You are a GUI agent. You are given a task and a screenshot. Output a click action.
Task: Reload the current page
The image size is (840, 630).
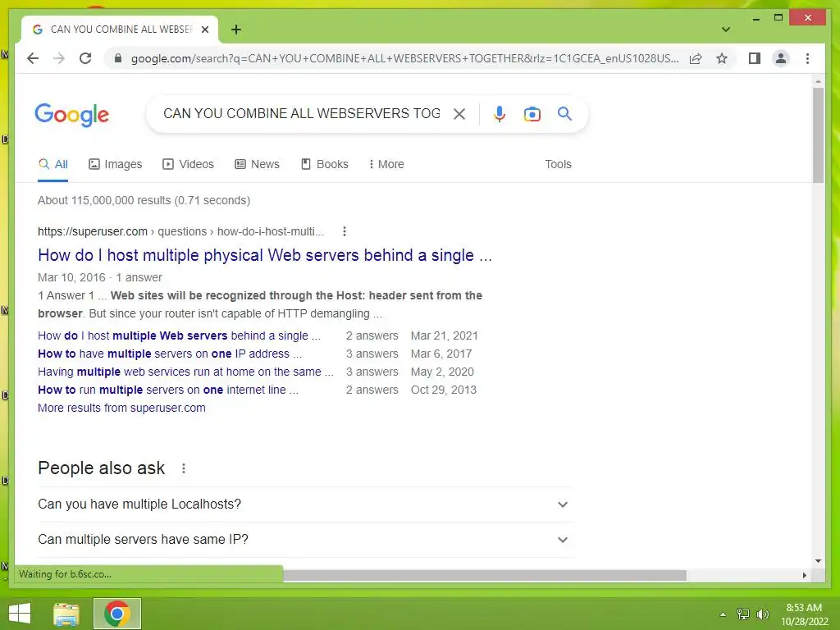[85, 58]
